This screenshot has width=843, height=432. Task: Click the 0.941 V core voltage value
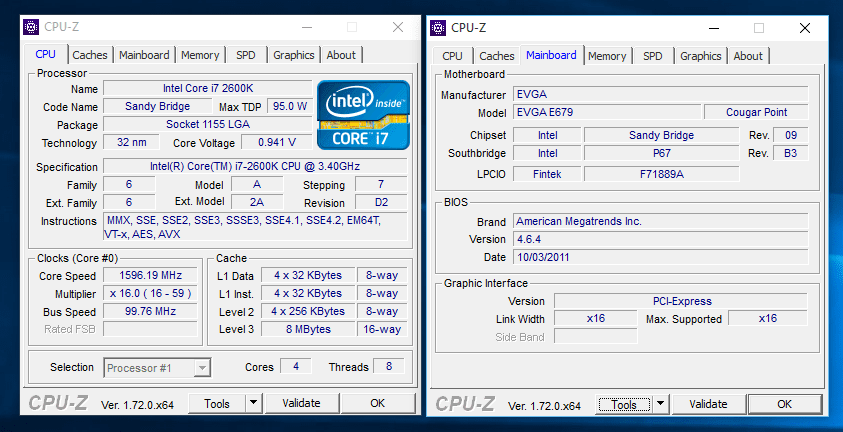[x=277, y=142]
